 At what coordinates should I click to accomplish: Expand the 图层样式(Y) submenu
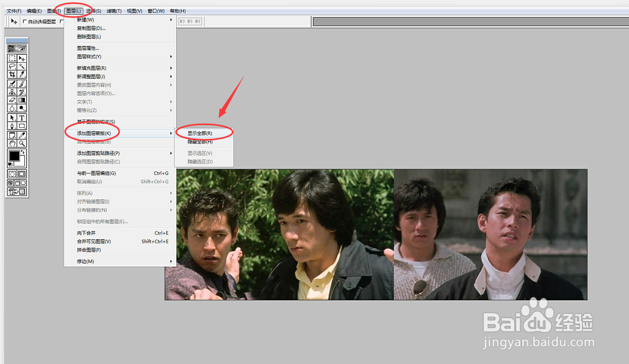pyautogui.click(x=120, y=56)
